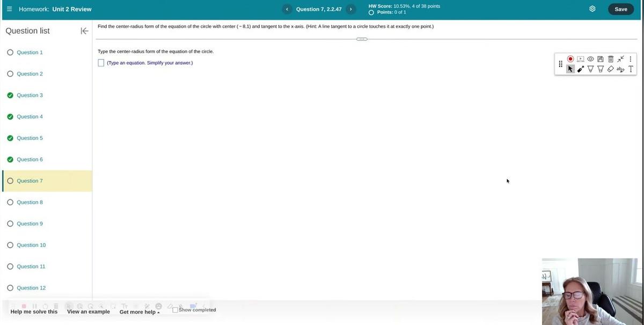Viewport: 644px width, 325px height.
Task: Go to the next question arrow
Action: pos(350,9)
